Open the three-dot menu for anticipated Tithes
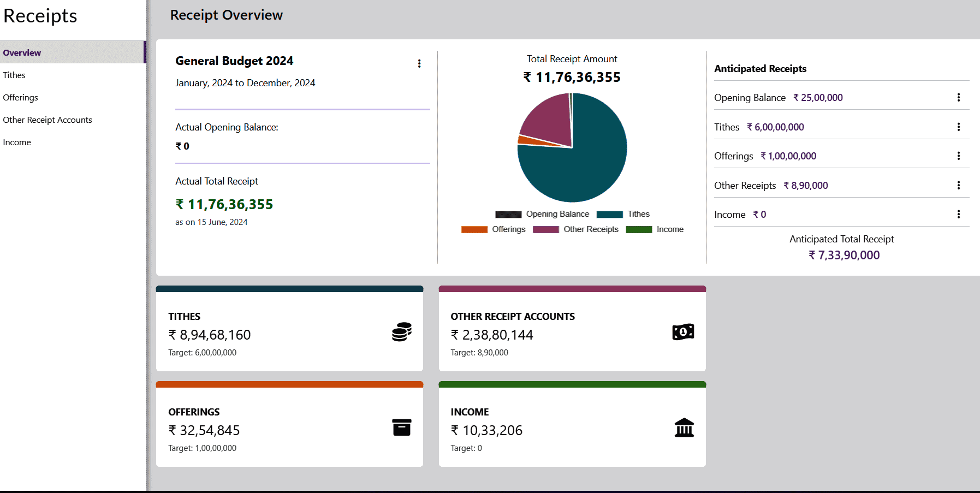This screenshot has height=493, width=980. click(x=958, y=127)
